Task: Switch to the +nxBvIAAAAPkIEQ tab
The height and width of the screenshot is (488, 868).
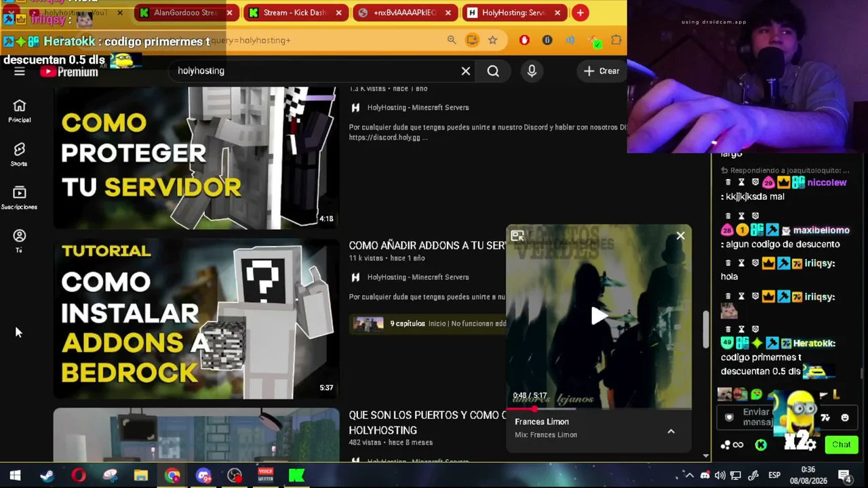Action: [x=405, y=12]
